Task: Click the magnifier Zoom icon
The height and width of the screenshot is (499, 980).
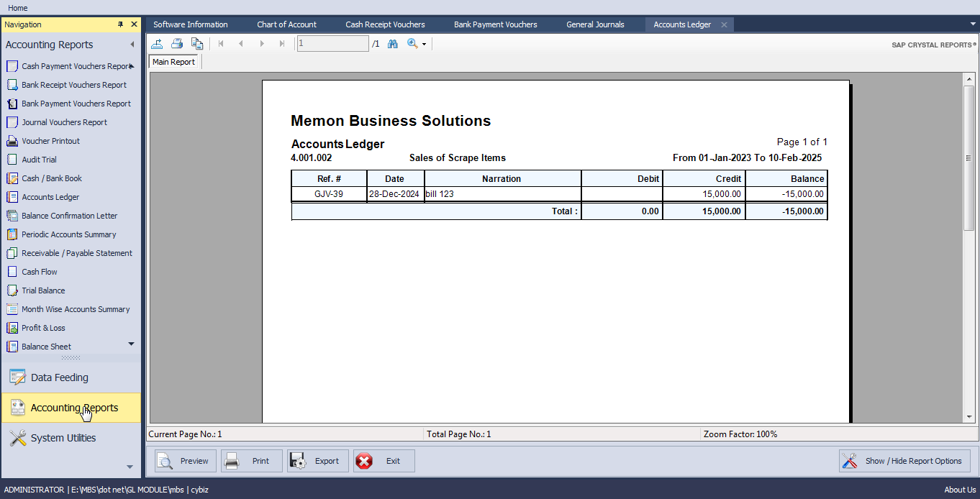Action: pyautogui.click(x=412, y=44)
